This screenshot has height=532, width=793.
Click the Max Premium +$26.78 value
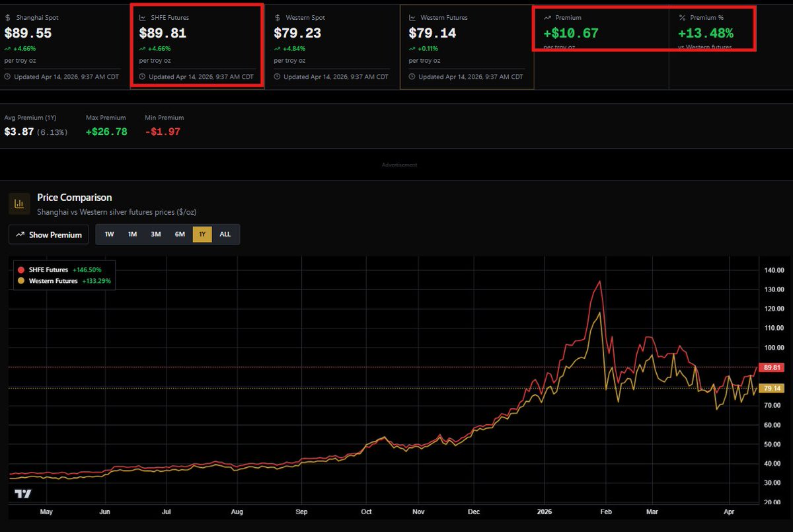106,132
